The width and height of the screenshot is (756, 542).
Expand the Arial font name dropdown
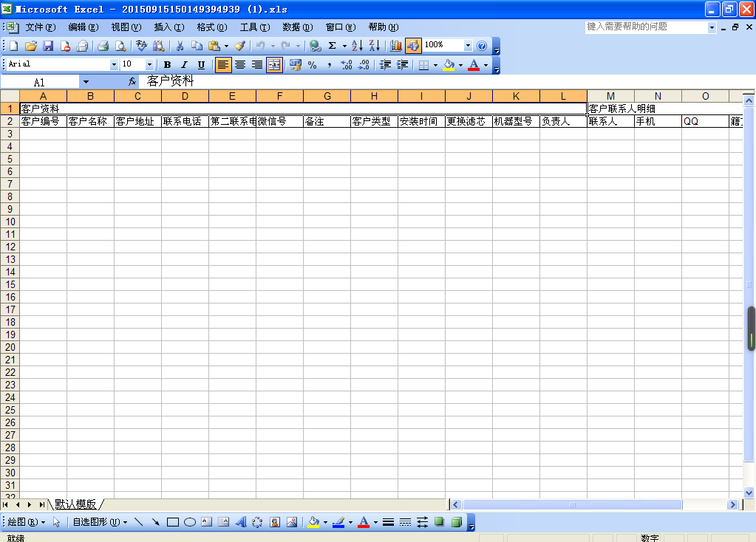114,65
